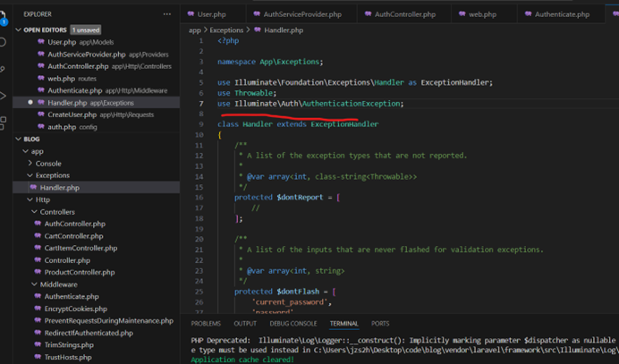Open the Explorer more actions ellipsis

[x=167, y=14]
